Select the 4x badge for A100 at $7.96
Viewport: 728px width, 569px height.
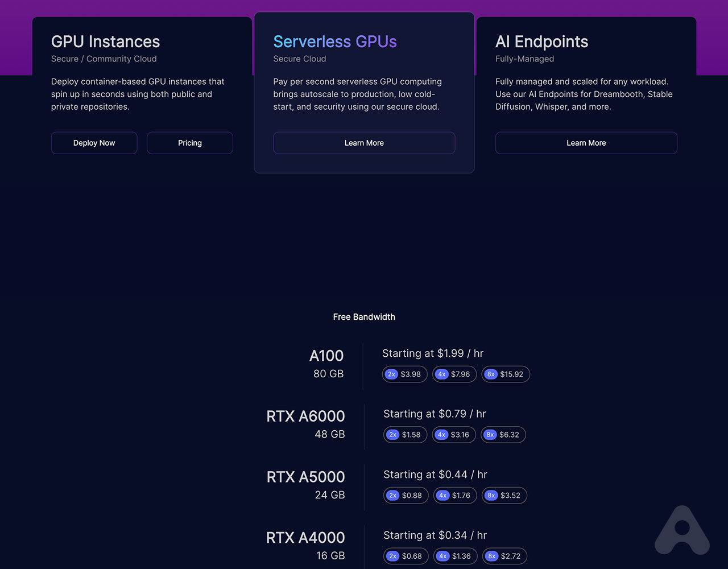[454, 374]
